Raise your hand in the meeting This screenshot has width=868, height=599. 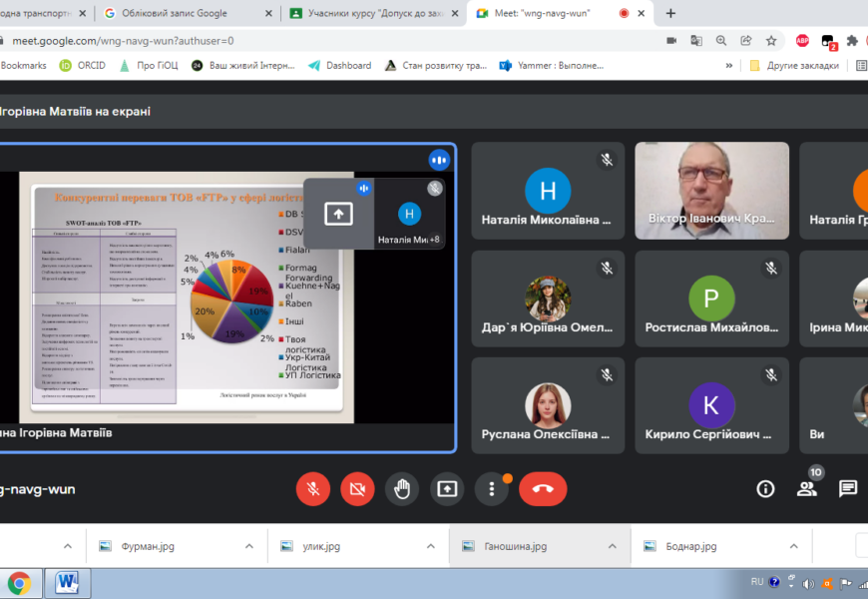tap(402, 489)
